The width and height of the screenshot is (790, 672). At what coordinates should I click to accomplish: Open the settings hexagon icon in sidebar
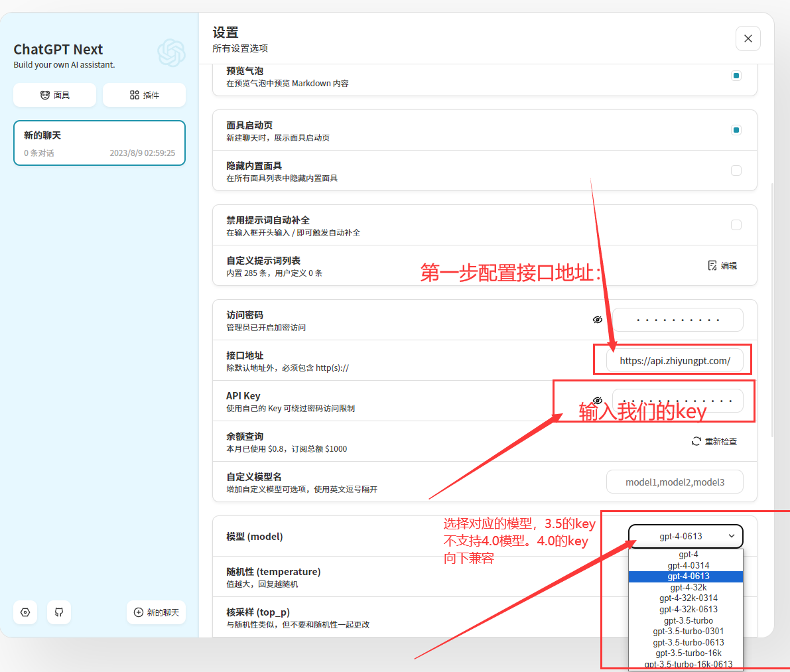[25, 612]
